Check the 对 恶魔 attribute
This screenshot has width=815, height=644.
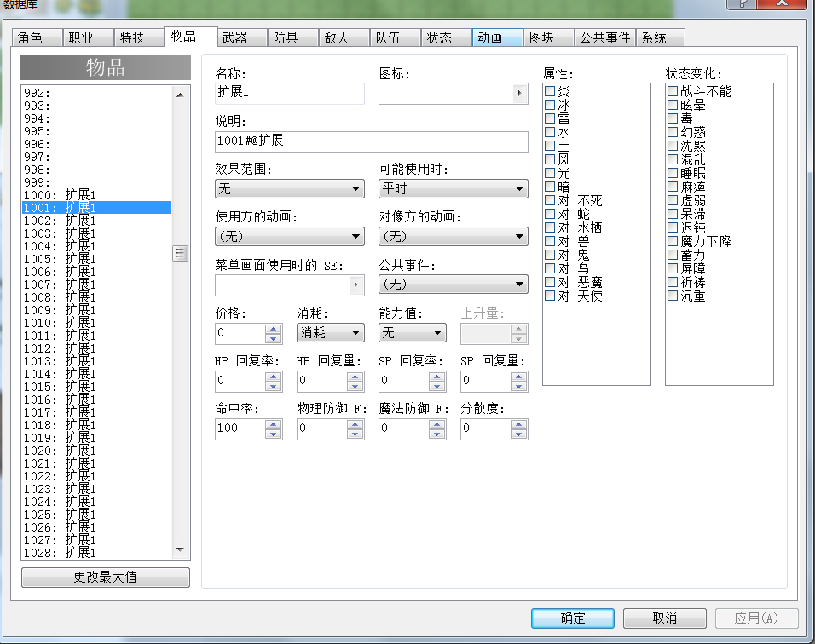tap(550, 282)
